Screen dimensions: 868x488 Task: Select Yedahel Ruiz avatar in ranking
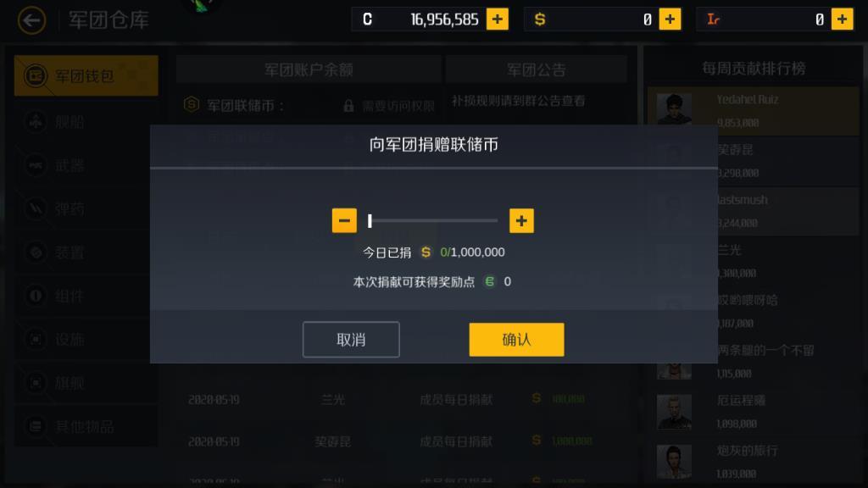[674, 108]
